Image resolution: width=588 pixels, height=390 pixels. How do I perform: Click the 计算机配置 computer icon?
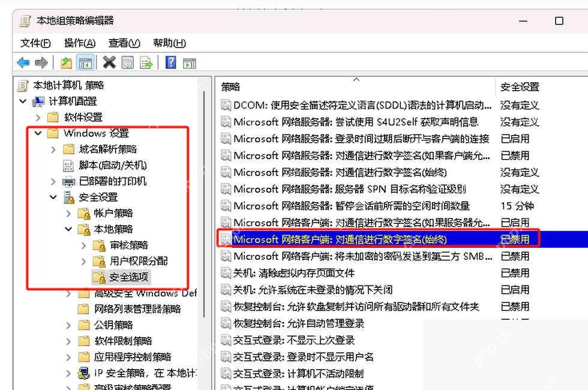tap(38, 101)
